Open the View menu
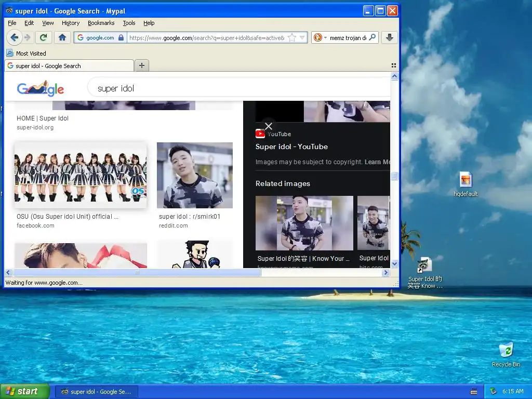 [48, 23]
